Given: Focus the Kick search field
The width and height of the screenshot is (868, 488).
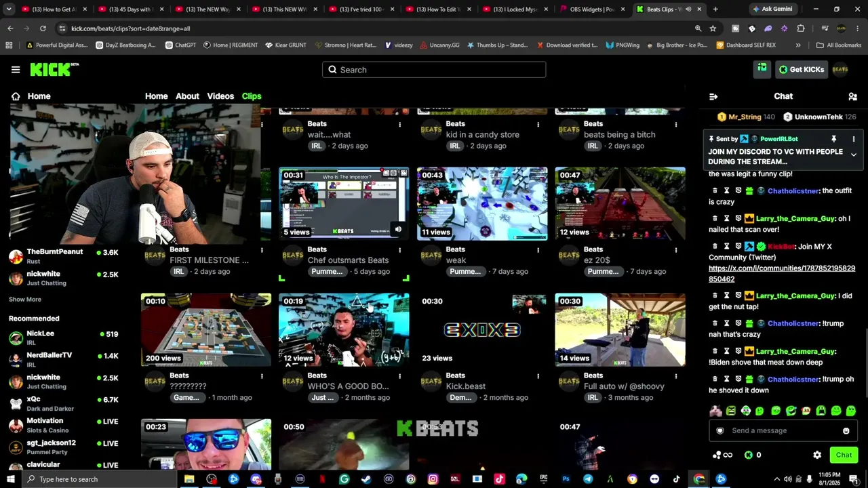Looking at the screenshot, I should tap(434, 70).
